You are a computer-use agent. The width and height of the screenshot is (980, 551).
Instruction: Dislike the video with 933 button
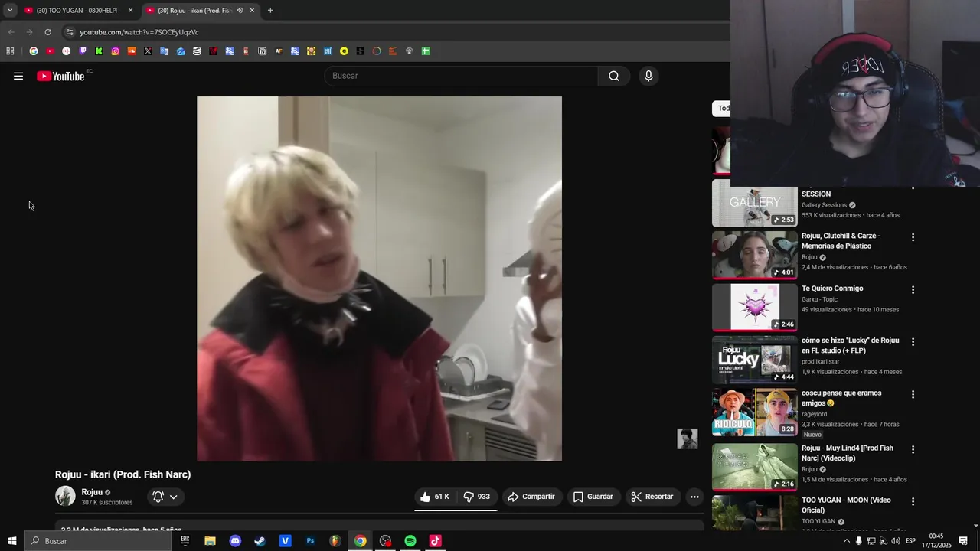(477, 497)
